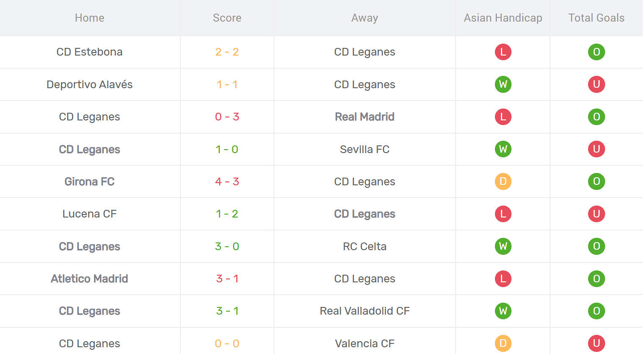Open the Atletico Madrid team link

coord(89,279)
